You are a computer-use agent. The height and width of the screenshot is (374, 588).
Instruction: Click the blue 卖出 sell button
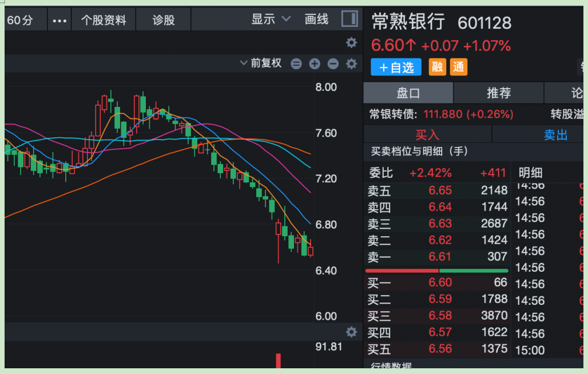(555, 134)
